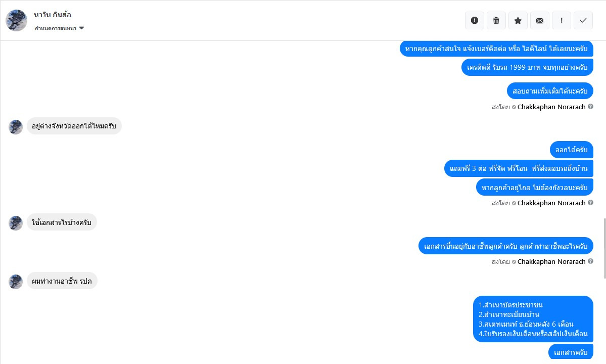Open the customer profile picture in header
This screenshot has width=606, height=364.
[16, 20]
